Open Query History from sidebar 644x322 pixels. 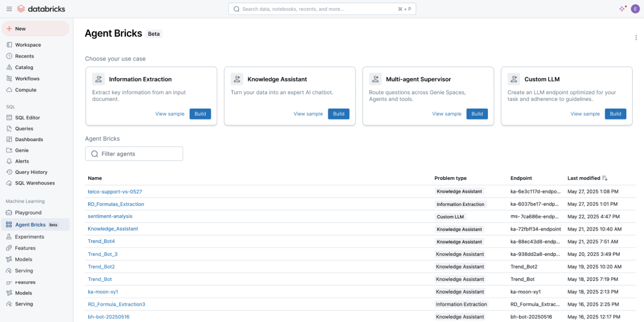coord(31,172)
